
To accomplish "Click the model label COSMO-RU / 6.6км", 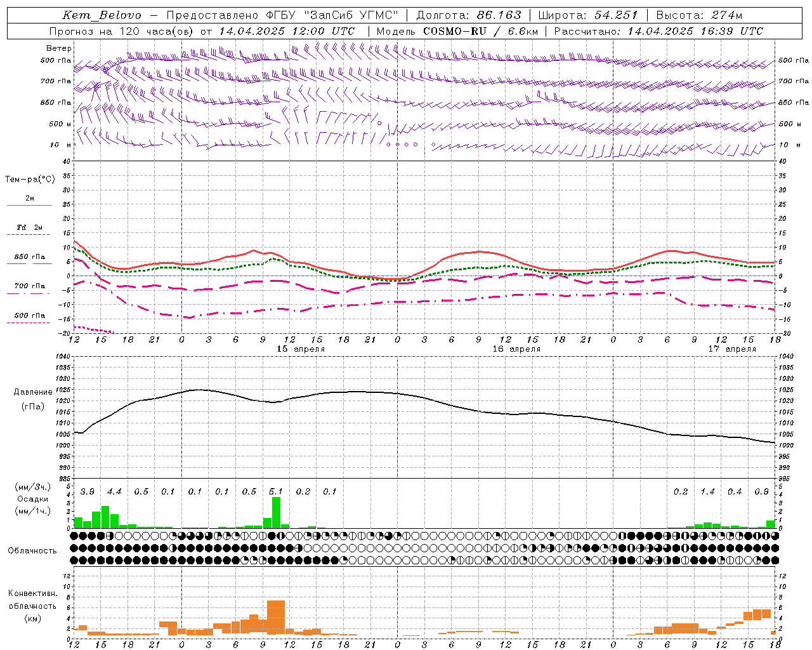I will coord(480,31).
